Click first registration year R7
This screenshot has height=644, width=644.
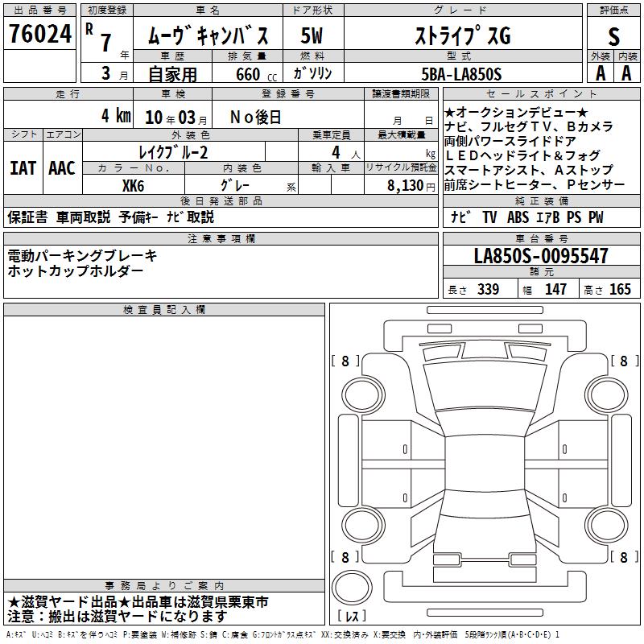pos(100,38)
